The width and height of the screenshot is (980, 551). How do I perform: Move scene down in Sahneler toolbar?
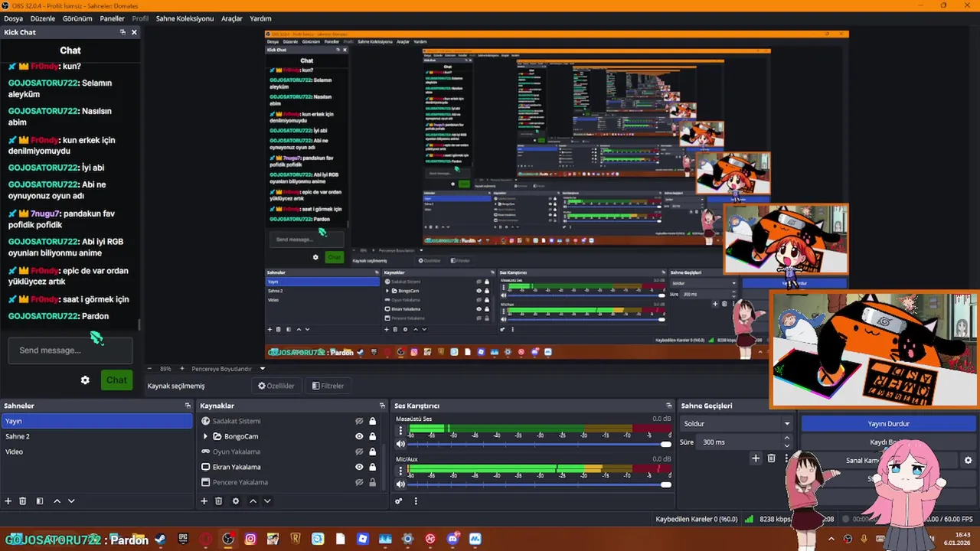coord(71,501)
